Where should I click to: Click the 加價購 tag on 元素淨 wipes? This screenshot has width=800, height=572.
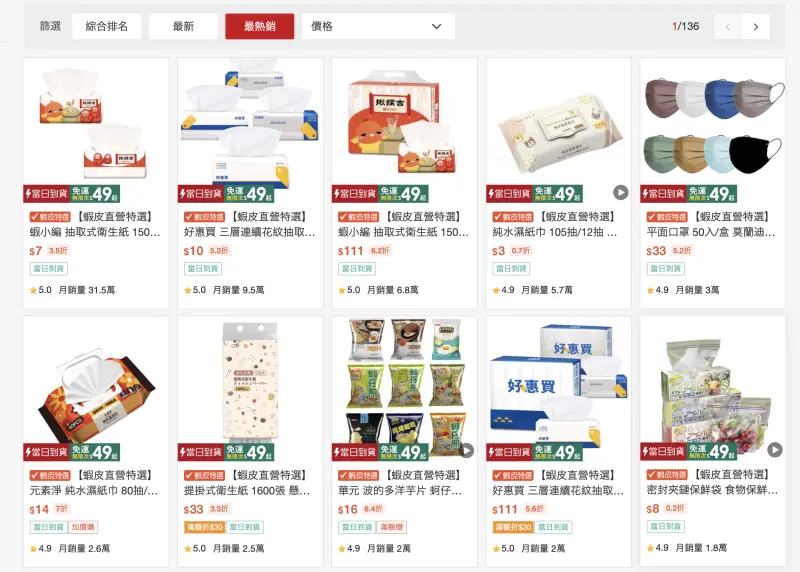pos(83,527)
